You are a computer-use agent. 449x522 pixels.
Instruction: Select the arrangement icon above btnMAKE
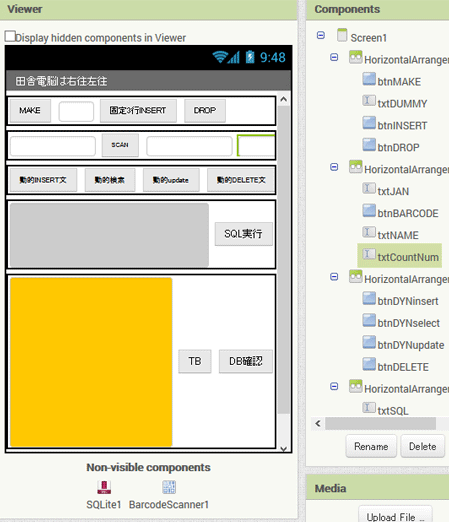click(x=356, y=57)
